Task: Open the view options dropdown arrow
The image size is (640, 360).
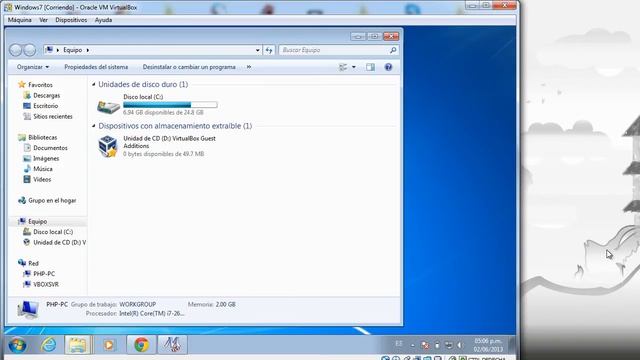Action: (353, 67)
